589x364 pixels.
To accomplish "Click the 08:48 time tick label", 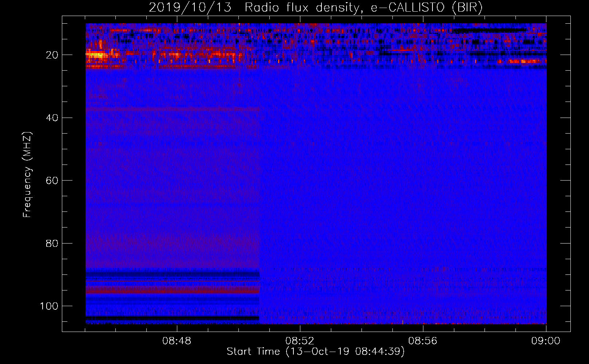I will coord(177,341).
